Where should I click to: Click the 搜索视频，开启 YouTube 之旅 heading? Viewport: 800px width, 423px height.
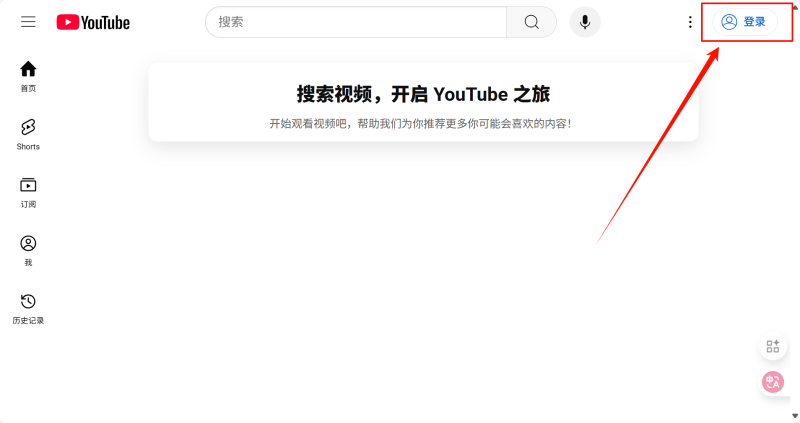click(423, 94)
